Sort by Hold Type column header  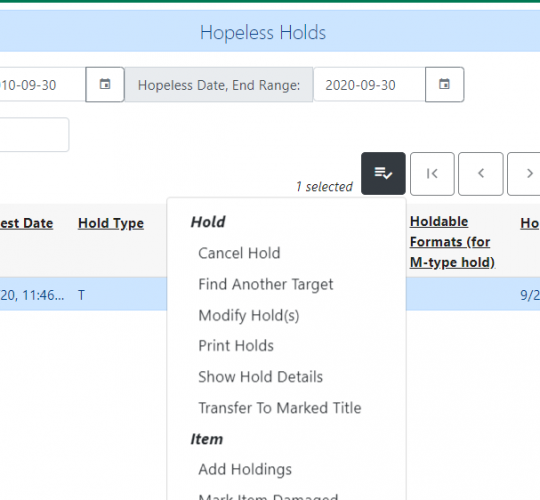coord(111,223)
